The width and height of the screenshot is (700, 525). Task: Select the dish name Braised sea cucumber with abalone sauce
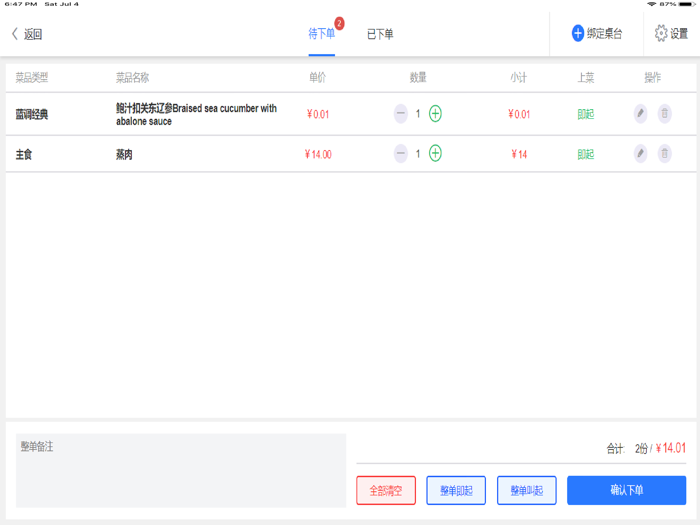[x=196, y=114]
